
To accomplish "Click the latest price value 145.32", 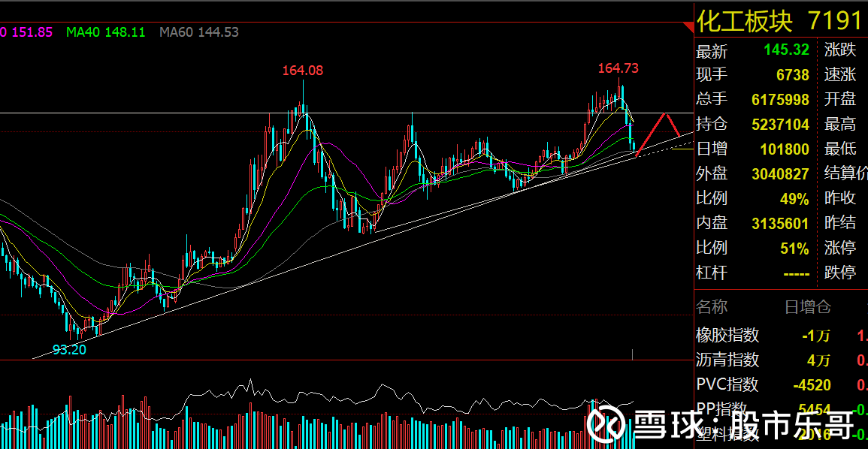I will pos(787,50).
